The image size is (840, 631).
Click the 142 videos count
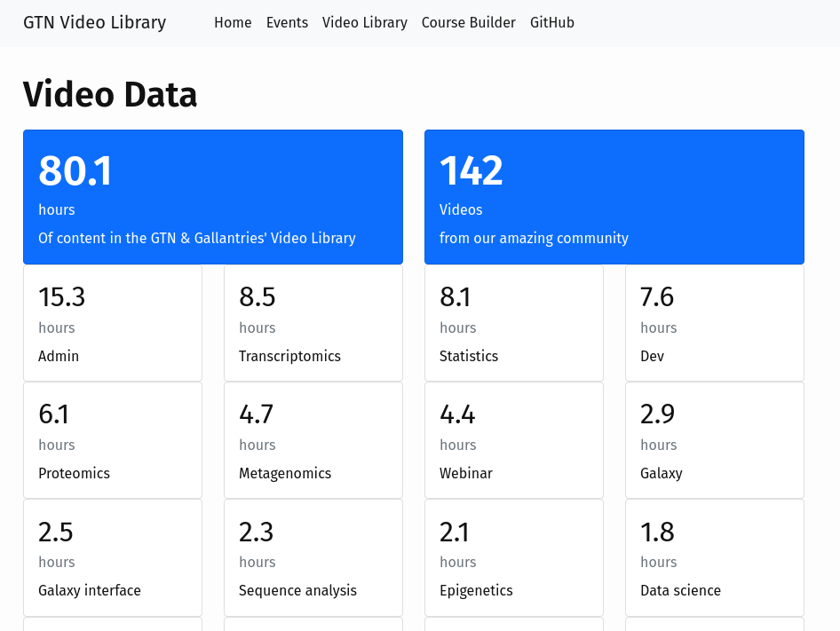click(472, 171)
